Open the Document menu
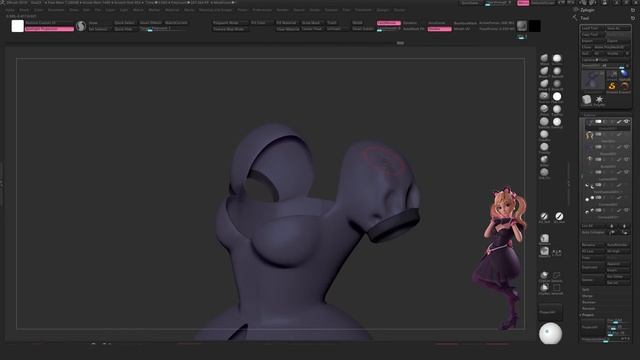The image size is (640, 360). pos(56,10)
